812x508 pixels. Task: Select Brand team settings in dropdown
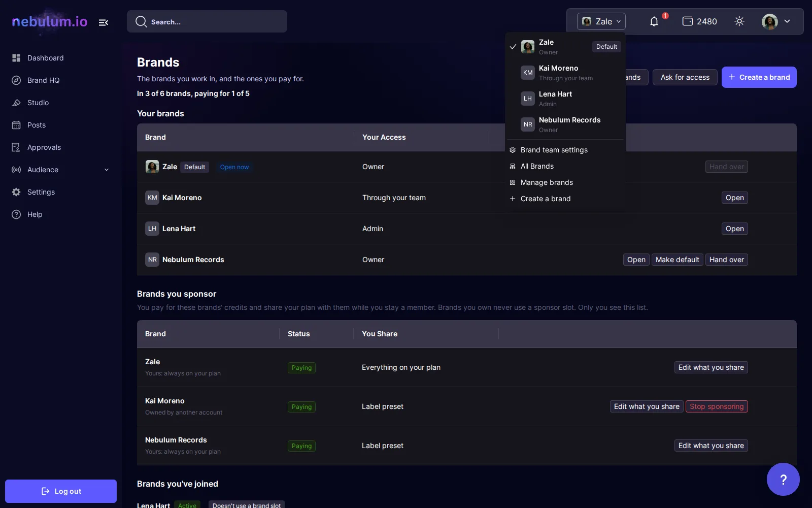click(x=565, y=150)
